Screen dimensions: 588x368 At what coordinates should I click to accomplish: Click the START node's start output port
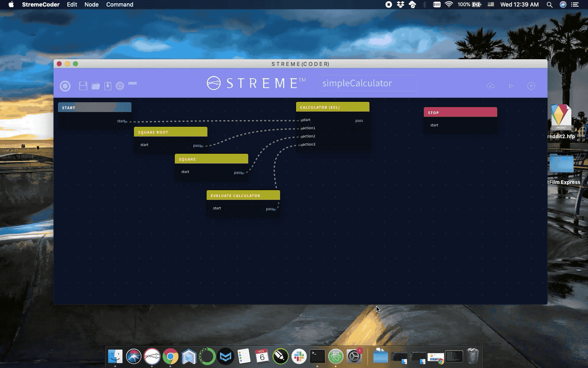126,121
